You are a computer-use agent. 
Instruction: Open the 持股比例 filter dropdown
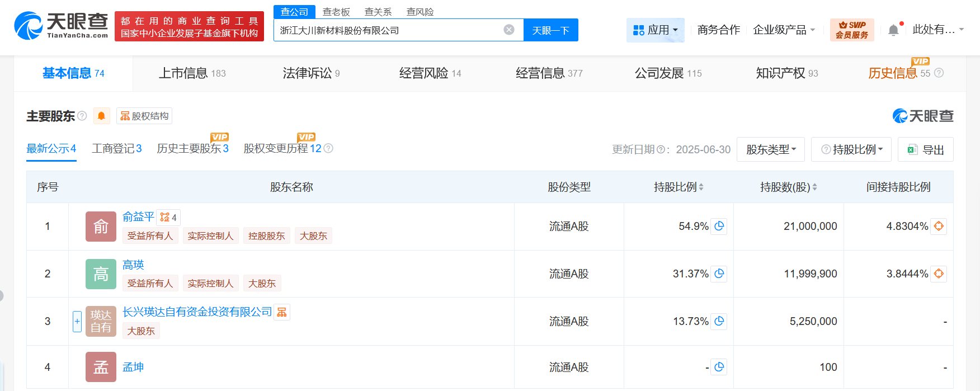[x=852, y=149]
